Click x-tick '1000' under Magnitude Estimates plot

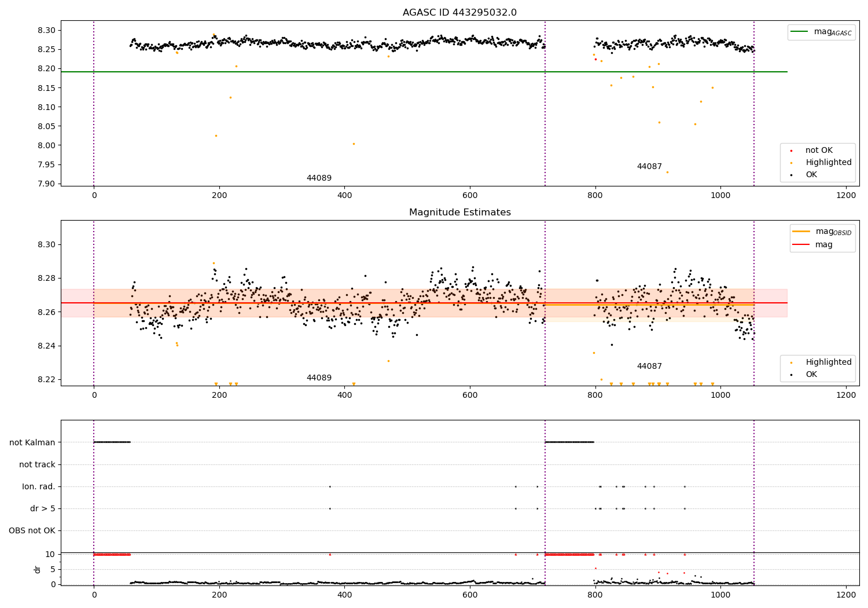[x=720, y=395]
